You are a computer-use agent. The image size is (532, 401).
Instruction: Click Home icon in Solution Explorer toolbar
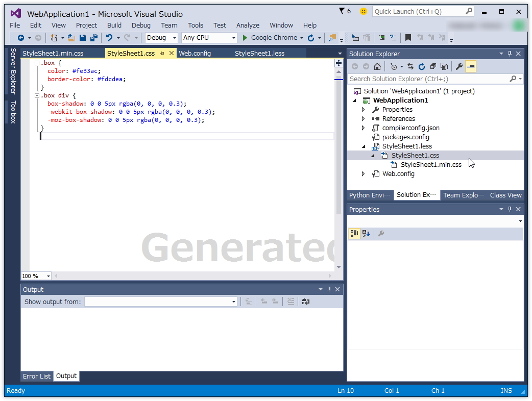pyautogui.click(x=377, y=66)
